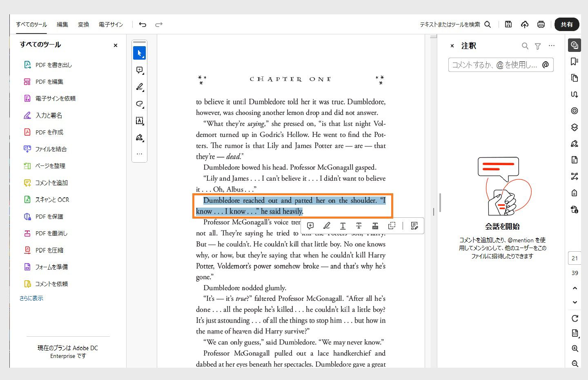Image resolution: width=588 pixels, height=380 pixels.
Task: Upload the file to cloud
Action: click(525, 25)
